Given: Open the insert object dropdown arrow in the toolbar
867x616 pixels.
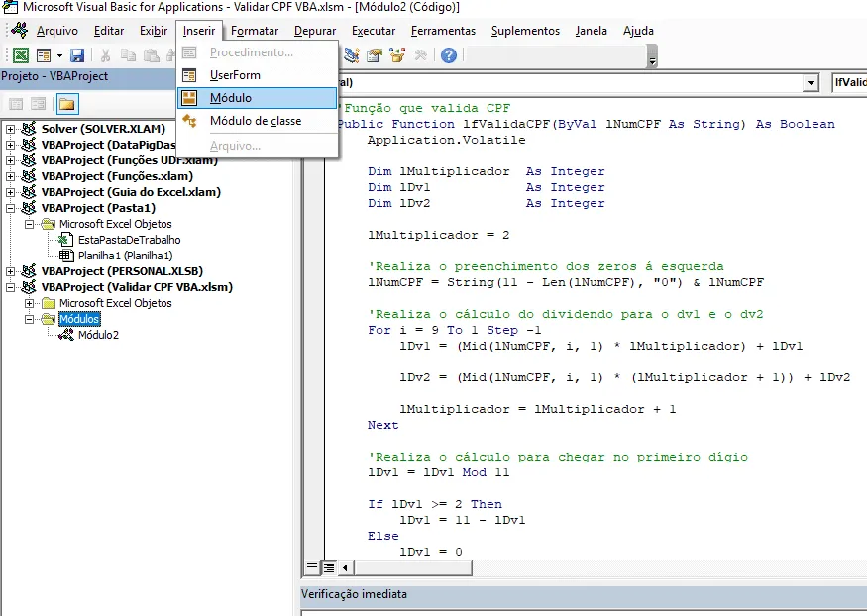Looking at the screenshot, I should coord(59,55).
